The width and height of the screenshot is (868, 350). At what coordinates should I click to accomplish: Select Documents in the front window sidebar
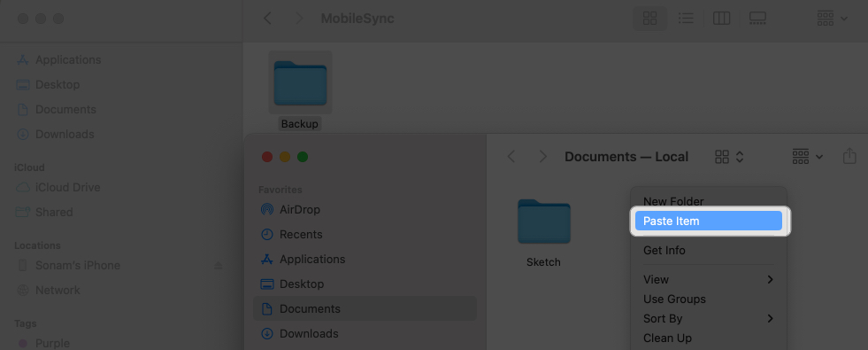[x=365, y=309]
